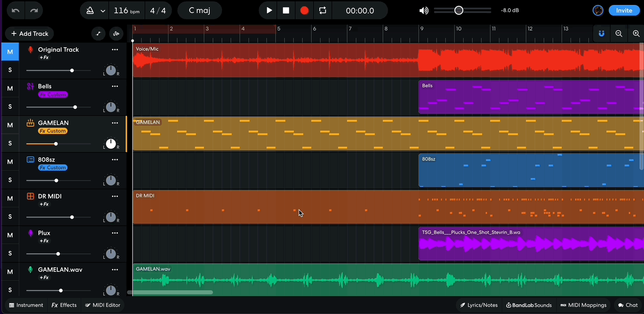This screenshot has height=314, width=644.
Task: Click the automation tool icon near Add Track
Action: coord(98,34)
